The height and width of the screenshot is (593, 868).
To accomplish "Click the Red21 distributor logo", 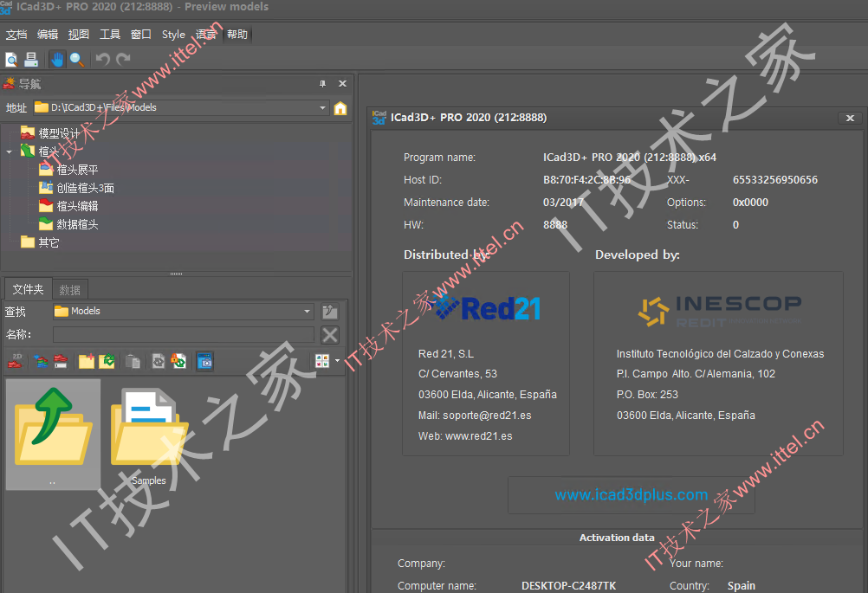I will tap(487, 307).
